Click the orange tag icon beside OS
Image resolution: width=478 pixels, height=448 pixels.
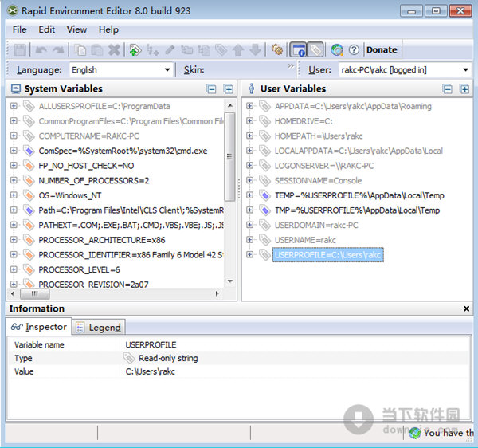click(x=29, y=195)
